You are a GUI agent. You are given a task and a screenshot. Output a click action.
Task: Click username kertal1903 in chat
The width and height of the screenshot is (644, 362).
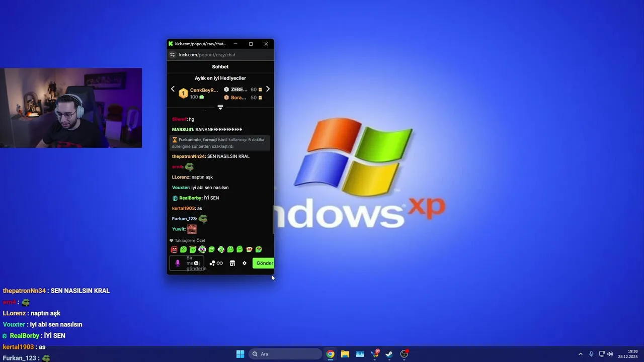click(x=183, y=208)
